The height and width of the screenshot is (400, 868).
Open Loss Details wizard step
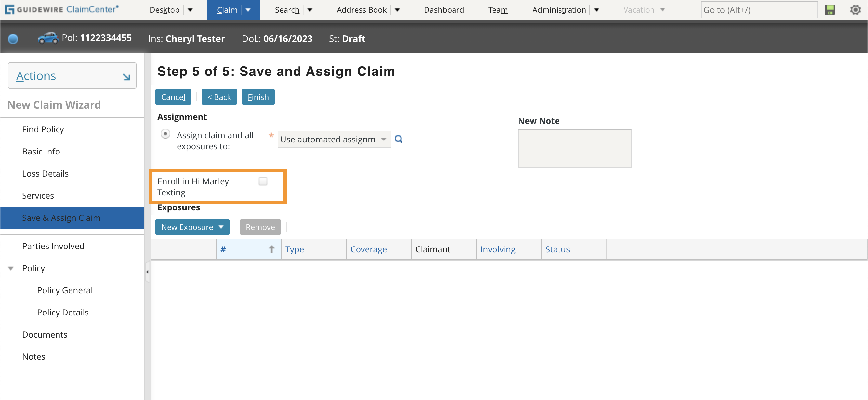[x=45, y=174]
